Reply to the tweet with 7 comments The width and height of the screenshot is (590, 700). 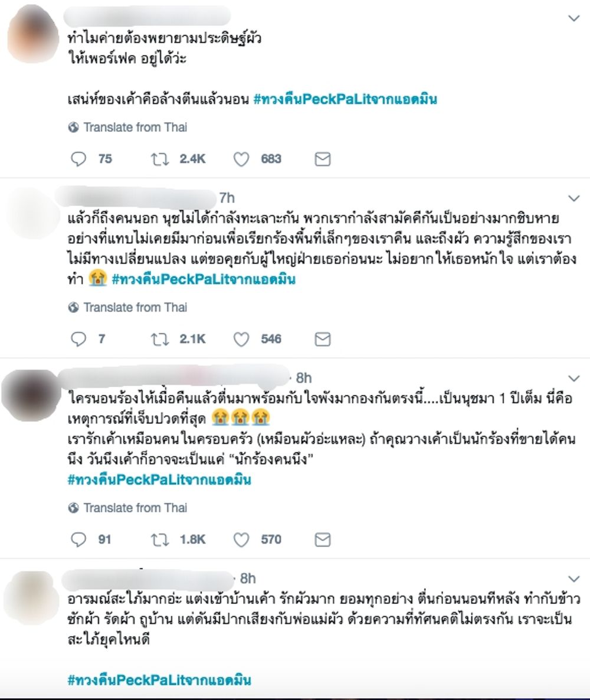point(78,339)
